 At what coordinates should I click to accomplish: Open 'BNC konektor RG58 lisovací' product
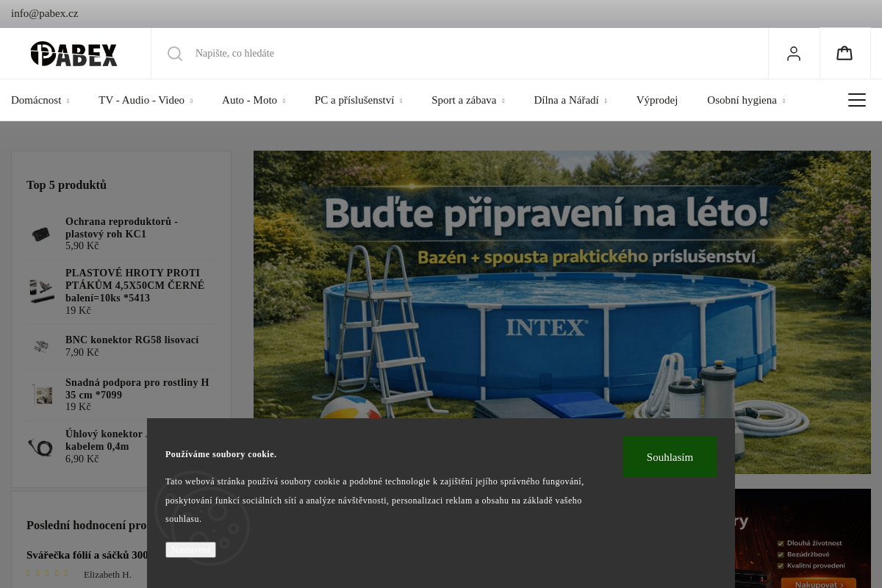tap(132, 340)
